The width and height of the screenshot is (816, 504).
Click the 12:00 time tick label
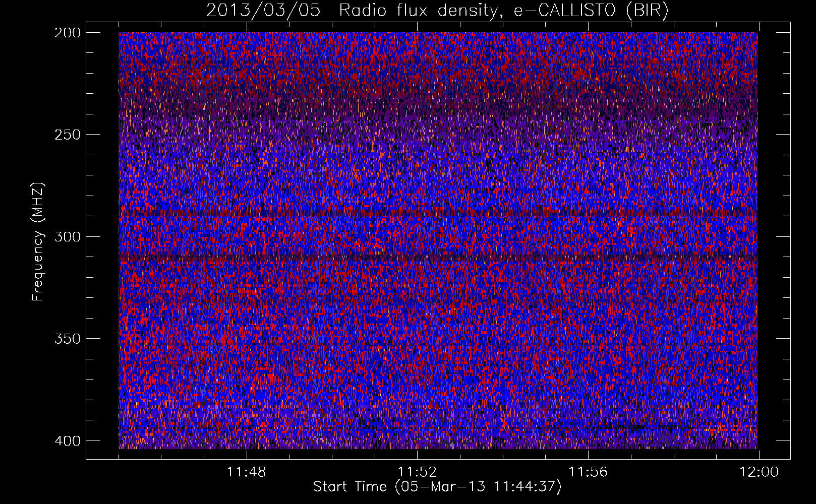[x=759, y=472]
